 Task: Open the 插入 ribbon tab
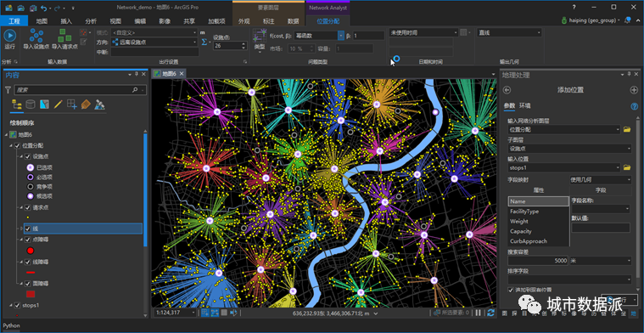coord(66,21)
